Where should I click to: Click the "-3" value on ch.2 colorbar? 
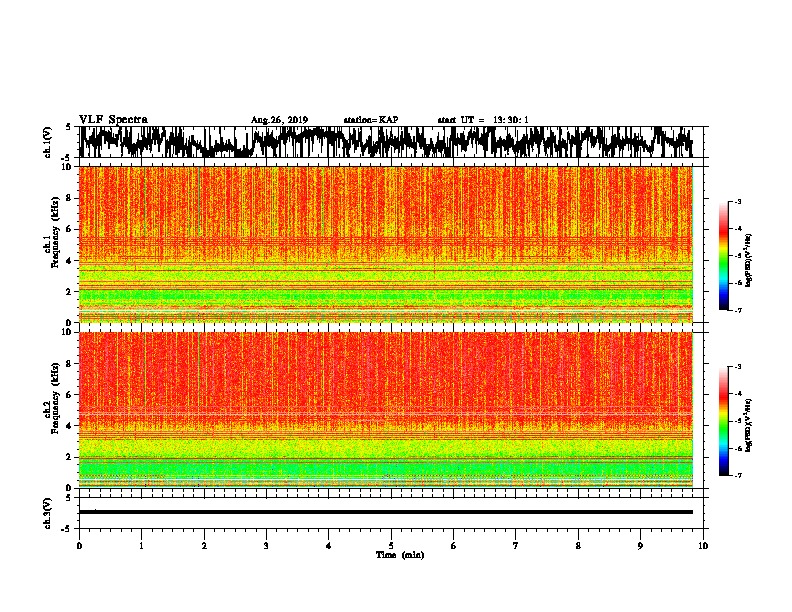tap(737, 367)
